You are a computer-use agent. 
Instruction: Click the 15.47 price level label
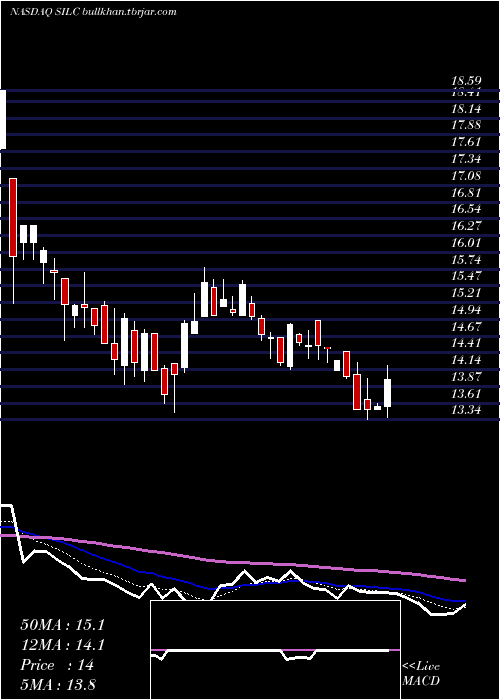tap(466, 276)
